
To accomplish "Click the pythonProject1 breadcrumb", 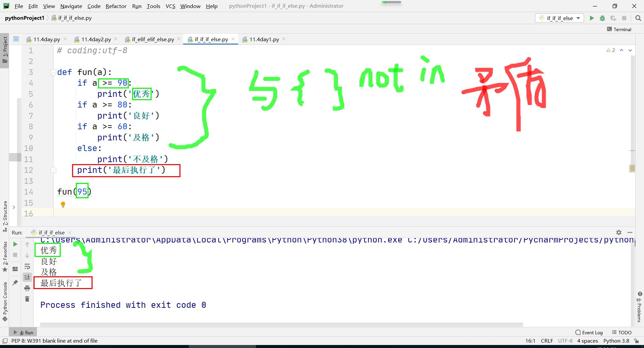I will click(24, 18).
